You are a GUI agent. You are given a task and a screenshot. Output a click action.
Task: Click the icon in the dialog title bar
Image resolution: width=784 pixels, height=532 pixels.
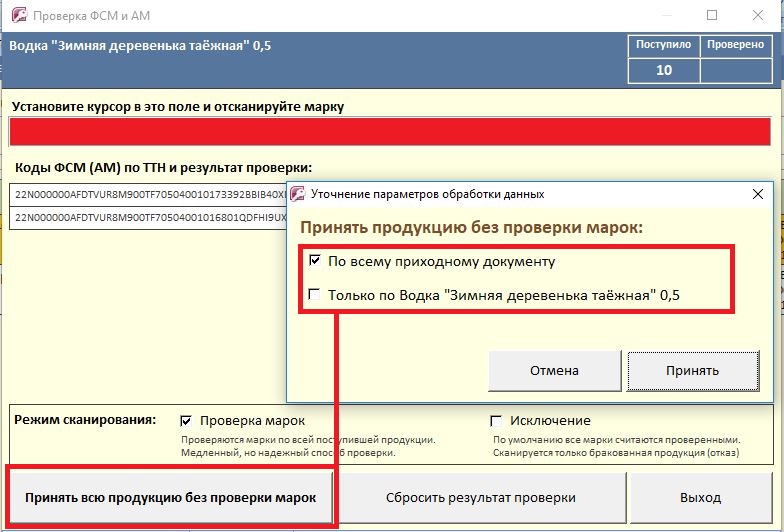[297, 194]
